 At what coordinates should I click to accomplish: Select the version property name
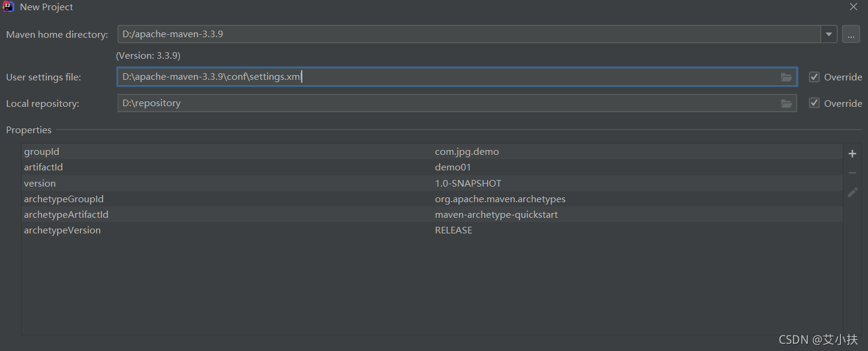point(40,183)
